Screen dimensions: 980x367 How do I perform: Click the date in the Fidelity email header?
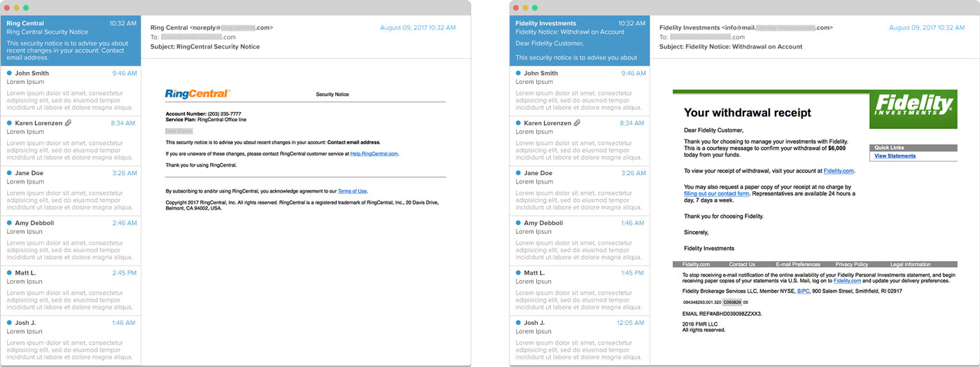click(927, 27)
